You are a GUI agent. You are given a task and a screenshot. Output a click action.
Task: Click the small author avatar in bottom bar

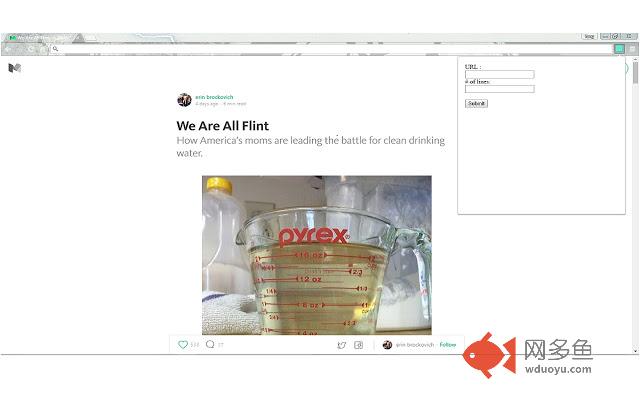pyautogui.click(x=387, y=345)
